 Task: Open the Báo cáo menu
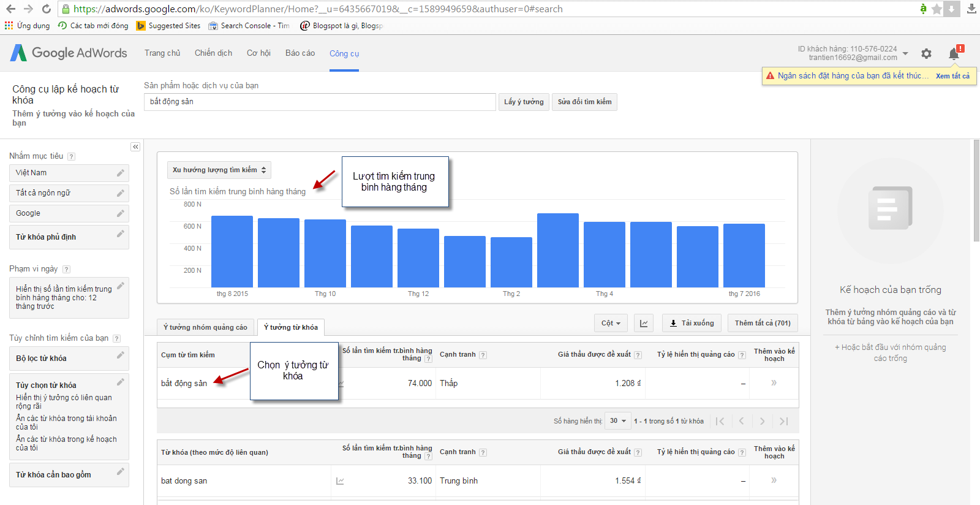click(x=300, y=53)
